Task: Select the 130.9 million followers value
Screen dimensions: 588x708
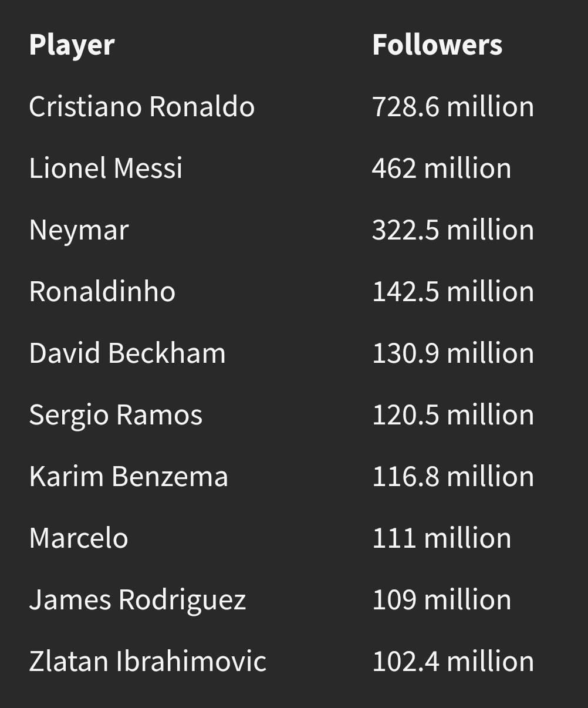Action: point(453,353)
